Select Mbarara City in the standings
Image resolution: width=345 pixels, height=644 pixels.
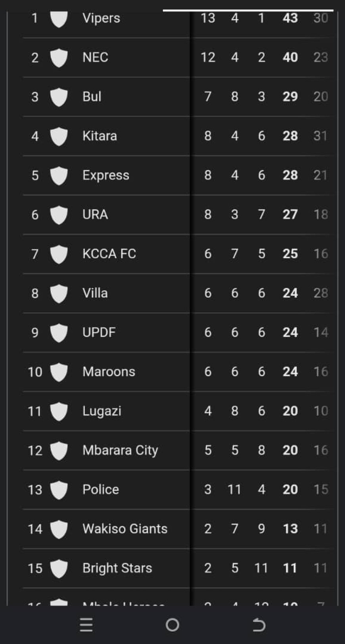tap(120, 450)
